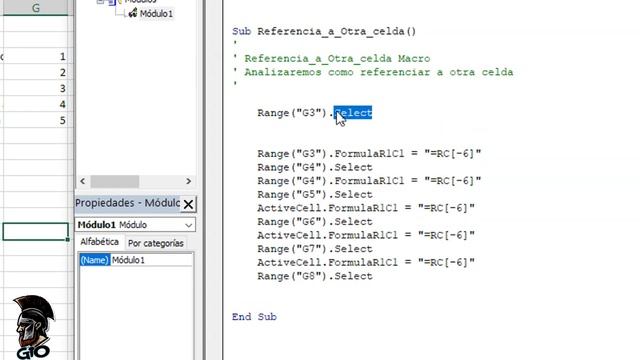Image resolution: width=640 pixels, height=360 pixels.
Task: Click line Range("G4").FormulaR1C1 = "=RC[-6]"
Action: pyautogui.click(x=369, y=181)
